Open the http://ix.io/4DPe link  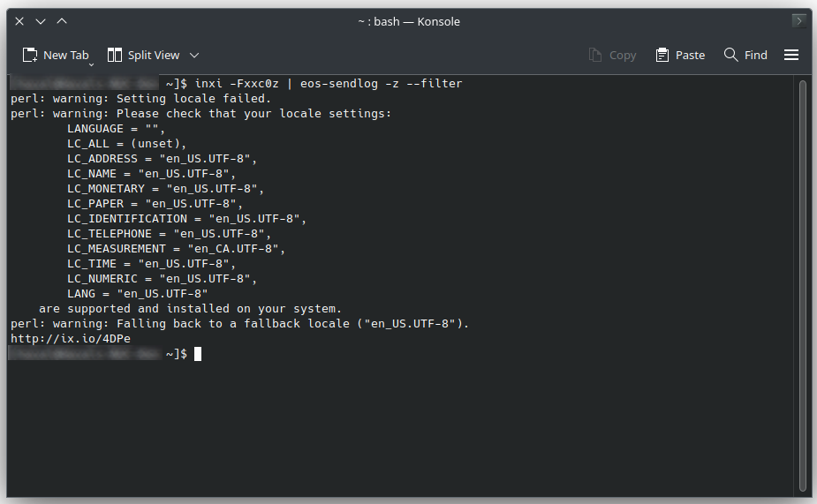point(71,338)
